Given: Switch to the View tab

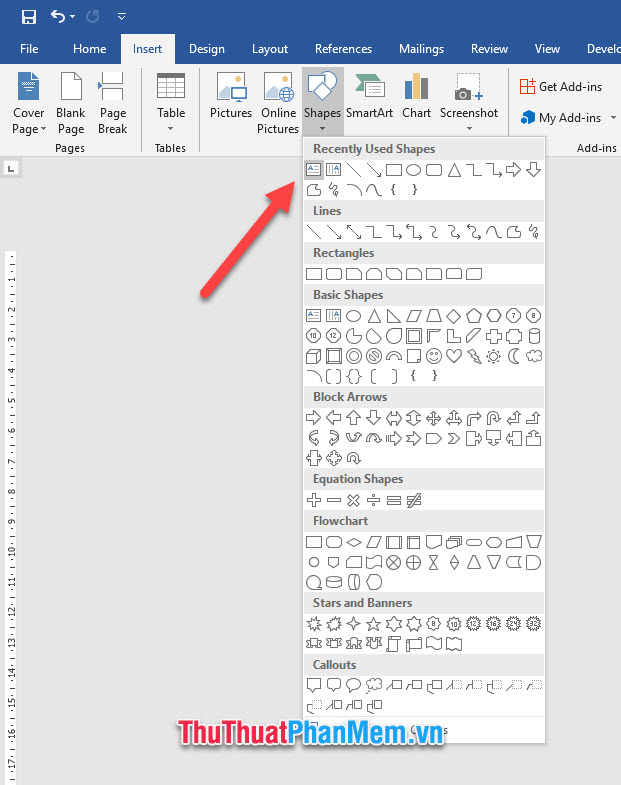Looking at the screenshot, I should [547, 49].
